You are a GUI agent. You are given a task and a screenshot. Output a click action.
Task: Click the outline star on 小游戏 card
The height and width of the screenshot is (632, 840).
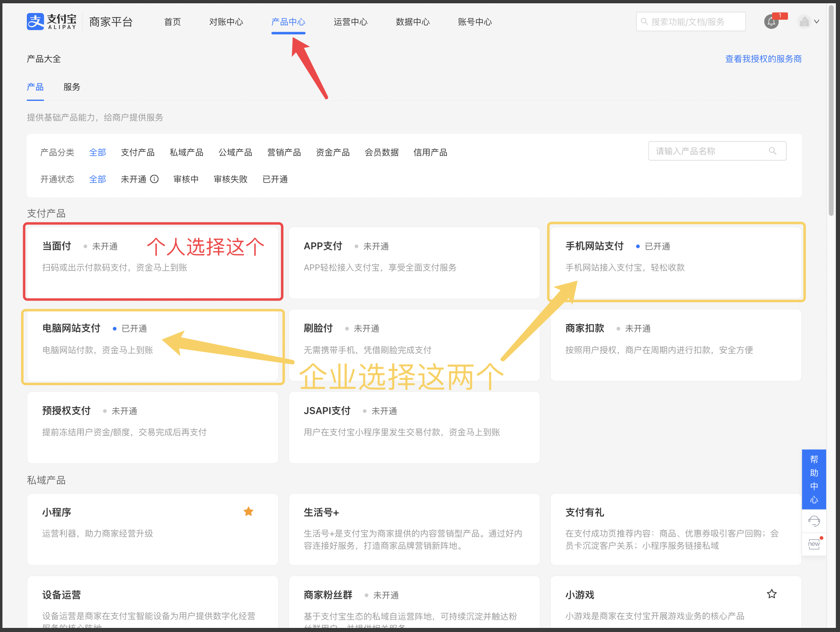(772, 594)
